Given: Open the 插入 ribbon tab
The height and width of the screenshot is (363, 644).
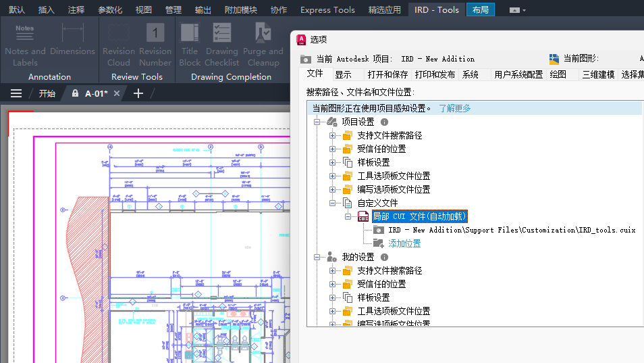Looking at the screenshot, I should click(x=46, y=10).
